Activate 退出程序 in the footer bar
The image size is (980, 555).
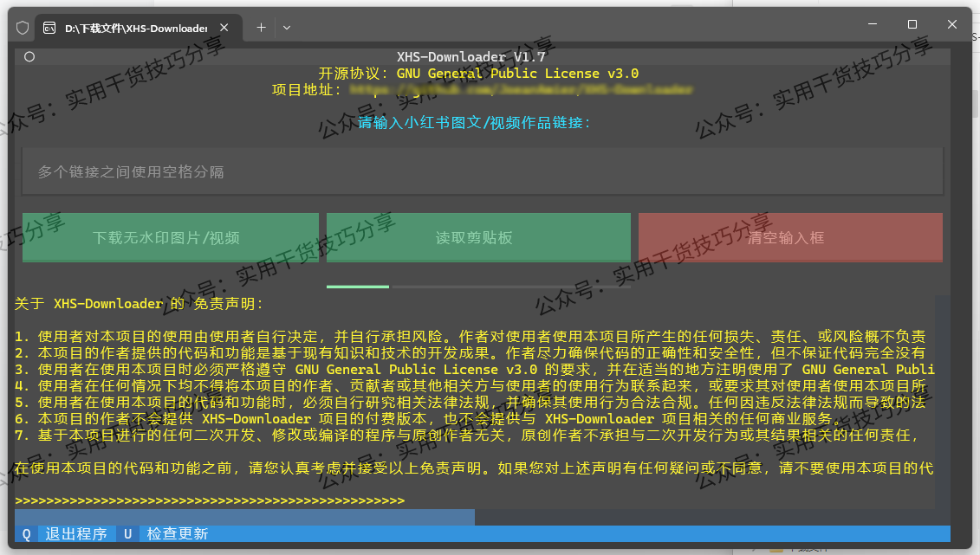coord(78,533)
